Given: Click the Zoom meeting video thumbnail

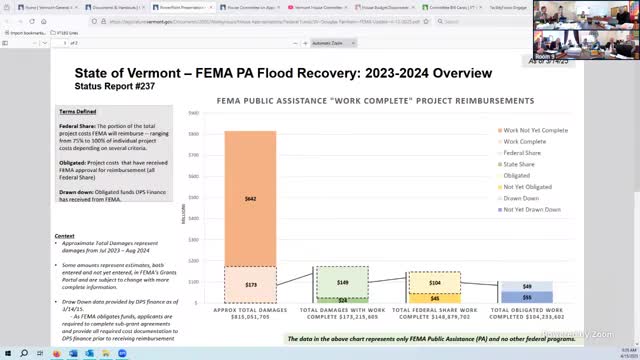Looking at the screenshot, I should coord(586,30).
